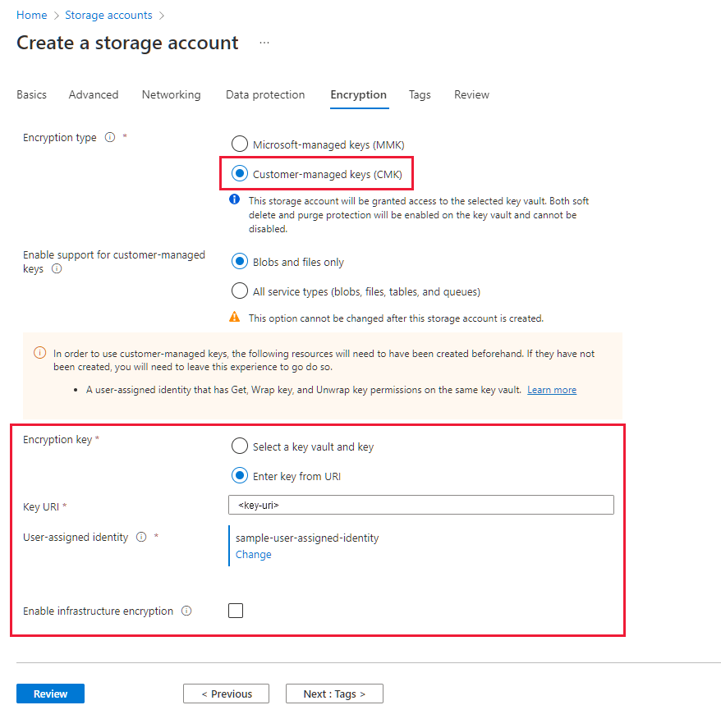The image size is (721, 728).
Task: Click the info icon in the prerequisites notice
Action: click(x=39, y=351)
